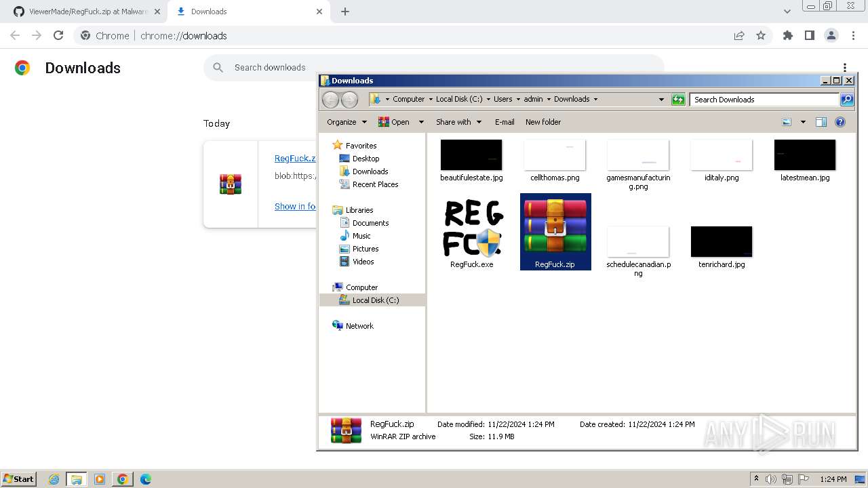Screen dimensions: 868x488
Task: Close the GitHub RegFuck.zip tab
Action: pos(157,12)
